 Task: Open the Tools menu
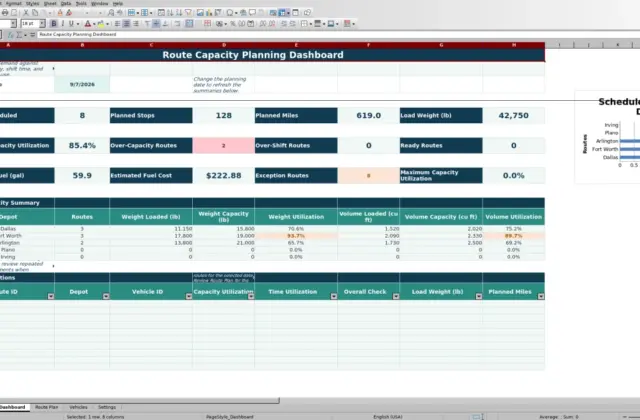coord(81,3)
